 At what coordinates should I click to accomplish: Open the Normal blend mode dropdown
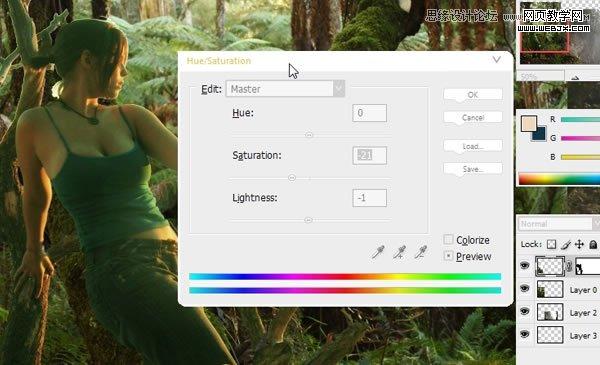[559, 224]
